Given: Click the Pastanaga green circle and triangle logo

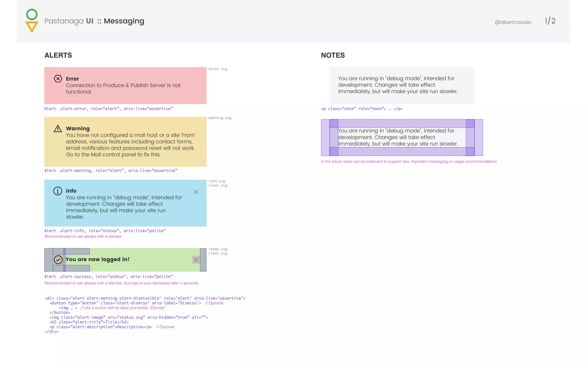Looking at the screenshot, I should click(x=32, y=21).
